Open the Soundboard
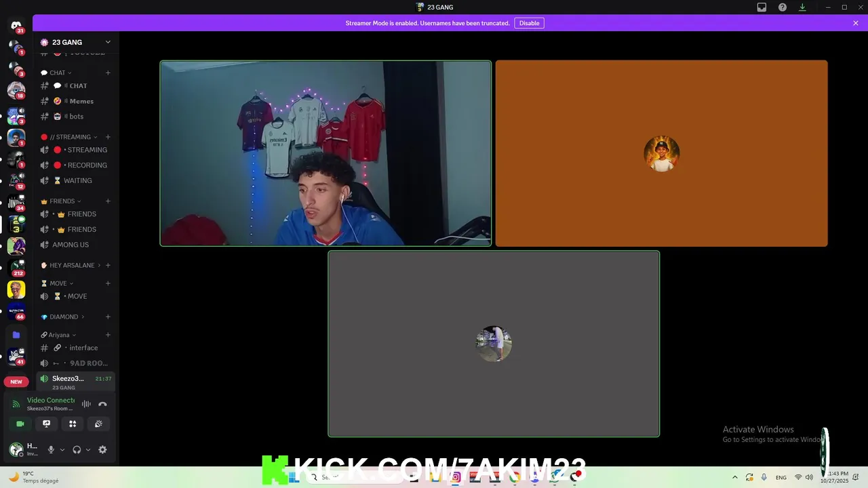The width and height of the screenshot is (868, 488). click(98, 424)
